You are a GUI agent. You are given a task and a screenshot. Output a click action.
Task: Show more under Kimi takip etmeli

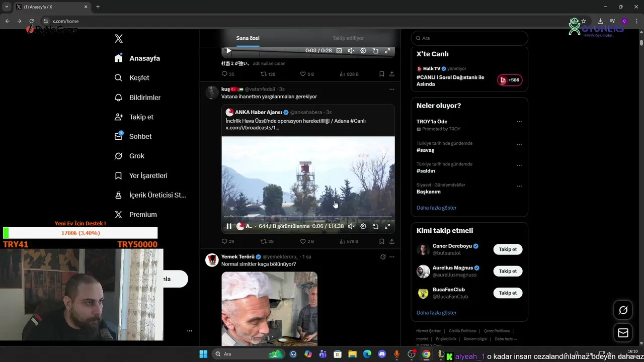click(436, 313)
